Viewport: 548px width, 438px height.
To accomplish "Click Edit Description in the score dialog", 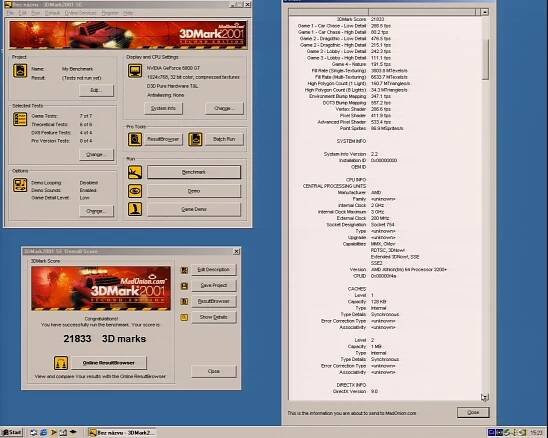I will point(214,270).
